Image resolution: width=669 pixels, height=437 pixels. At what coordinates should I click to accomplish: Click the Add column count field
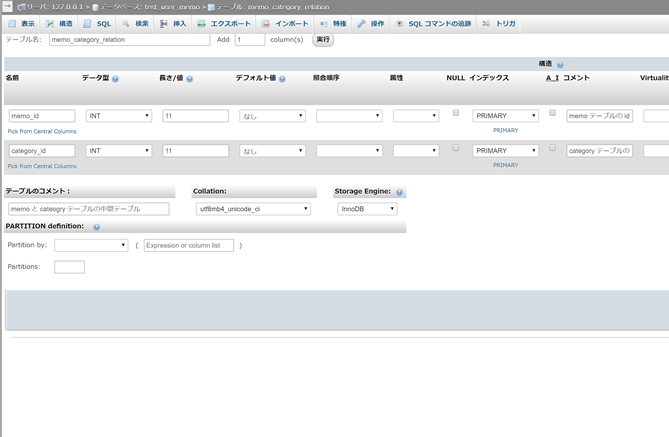coord(250,40)
